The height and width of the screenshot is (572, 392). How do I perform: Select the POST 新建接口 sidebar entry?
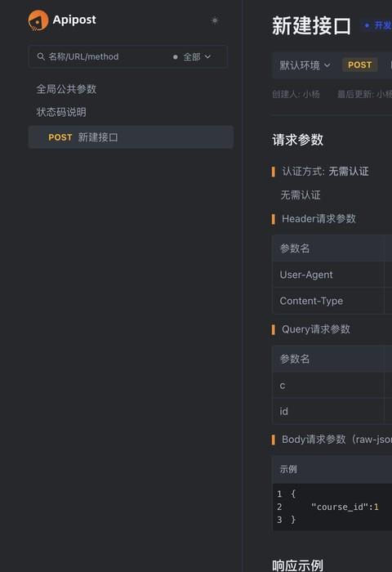[131, 137]
